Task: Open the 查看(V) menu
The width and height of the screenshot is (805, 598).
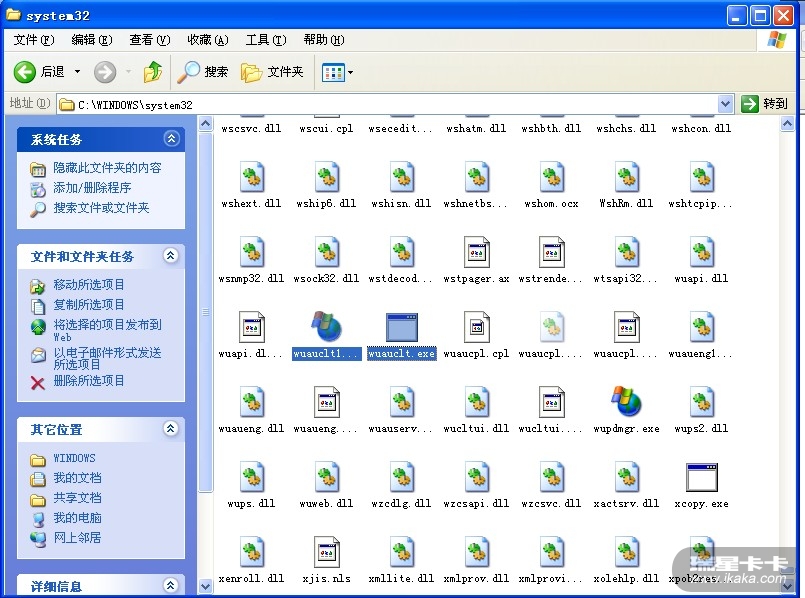Action: tap(150, 40)
